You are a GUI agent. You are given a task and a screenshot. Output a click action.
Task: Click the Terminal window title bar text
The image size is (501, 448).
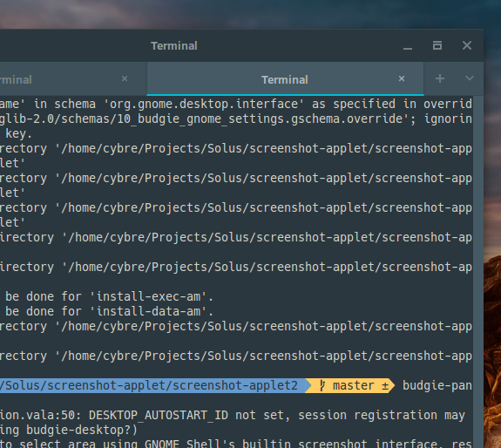174,46
